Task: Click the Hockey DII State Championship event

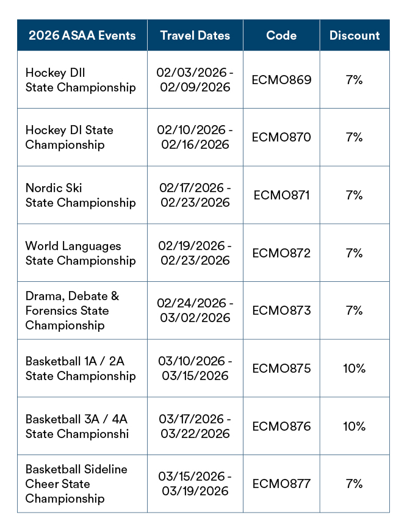Action: tap(80, 80)
